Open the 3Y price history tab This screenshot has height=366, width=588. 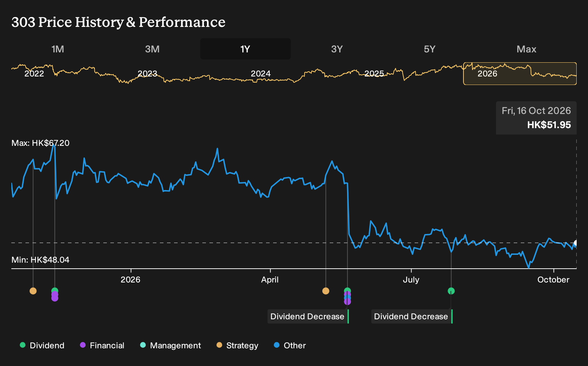[337, 49]
